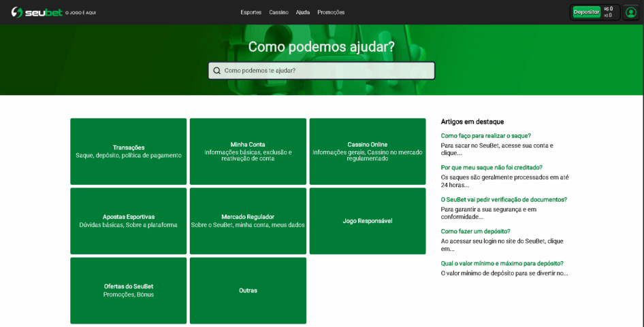Go to the Ajuda page

(303, 12)
